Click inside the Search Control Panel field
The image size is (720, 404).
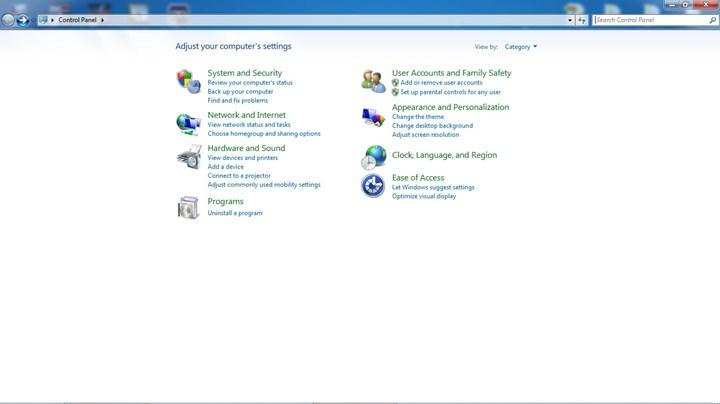tap(650, 20)
